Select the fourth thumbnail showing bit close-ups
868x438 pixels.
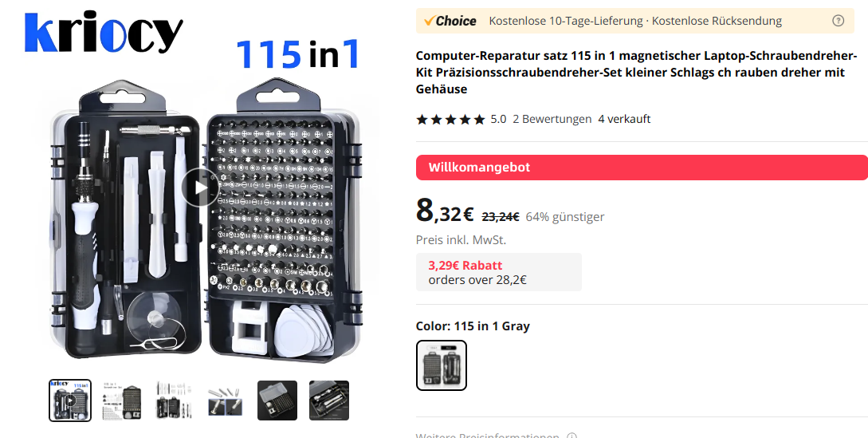226,401
